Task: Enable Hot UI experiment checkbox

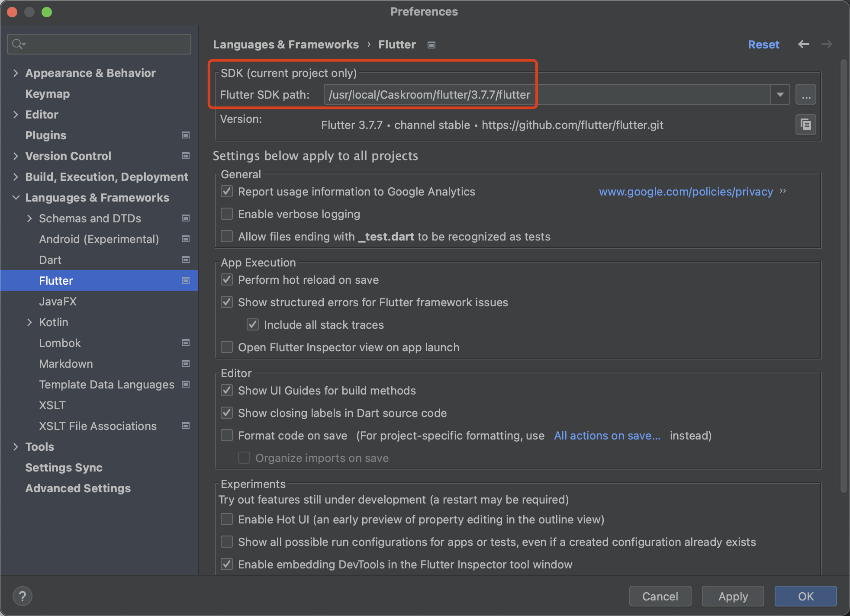Action: pos(227,520)
